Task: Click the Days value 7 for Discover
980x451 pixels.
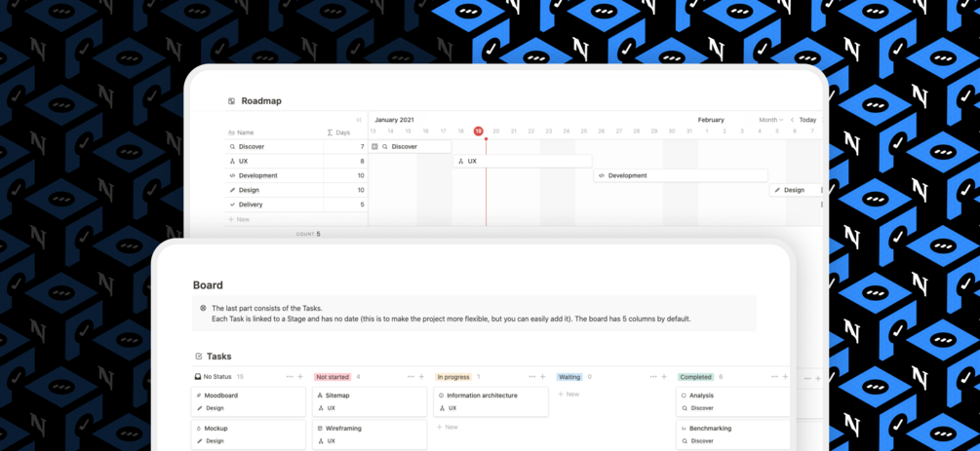Action: 362,147
